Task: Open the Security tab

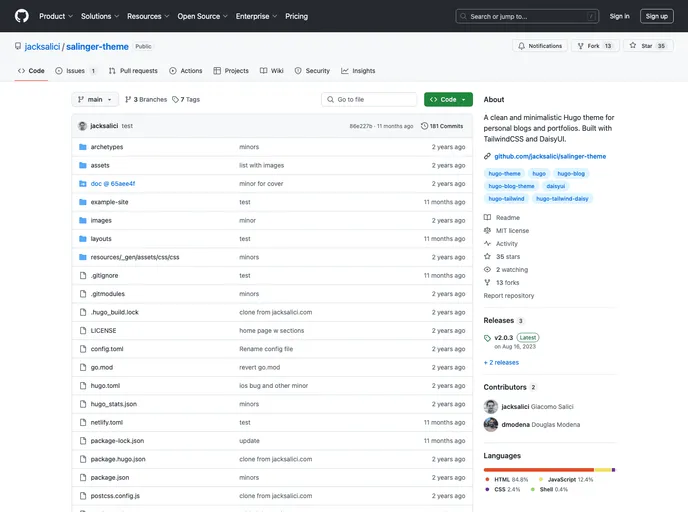Action: 312,71
